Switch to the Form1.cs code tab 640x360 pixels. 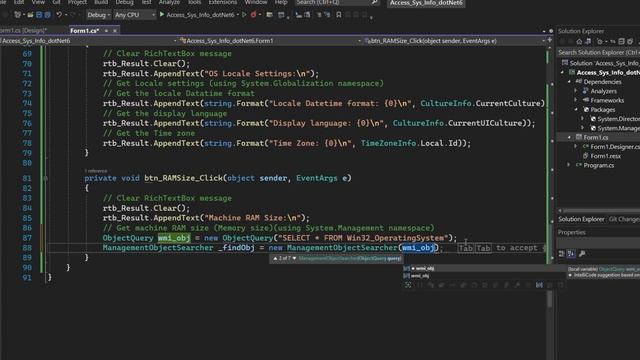(x=84, y=31)
